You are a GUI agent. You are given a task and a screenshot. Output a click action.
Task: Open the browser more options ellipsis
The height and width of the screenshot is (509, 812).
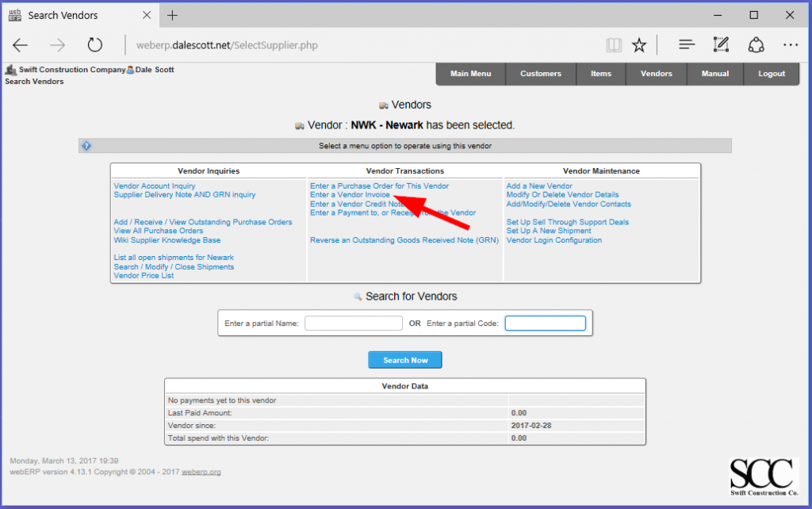click(790, 45)
